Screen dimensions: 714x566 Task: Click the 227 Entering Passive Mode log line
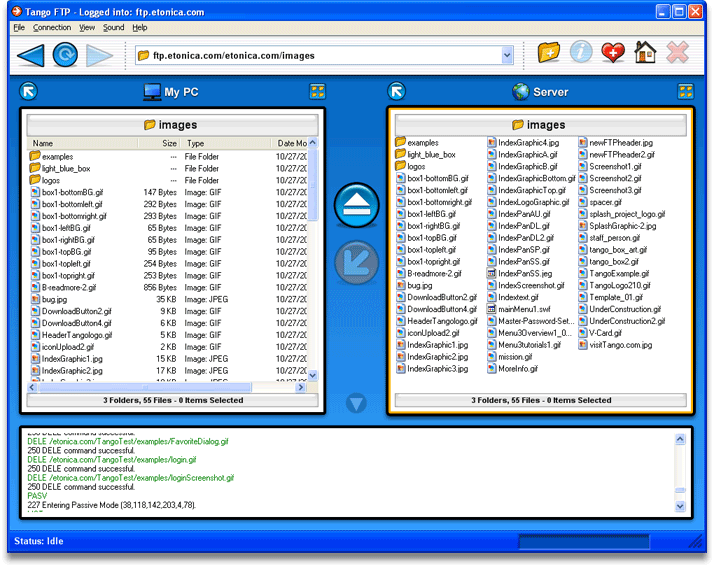112,505
